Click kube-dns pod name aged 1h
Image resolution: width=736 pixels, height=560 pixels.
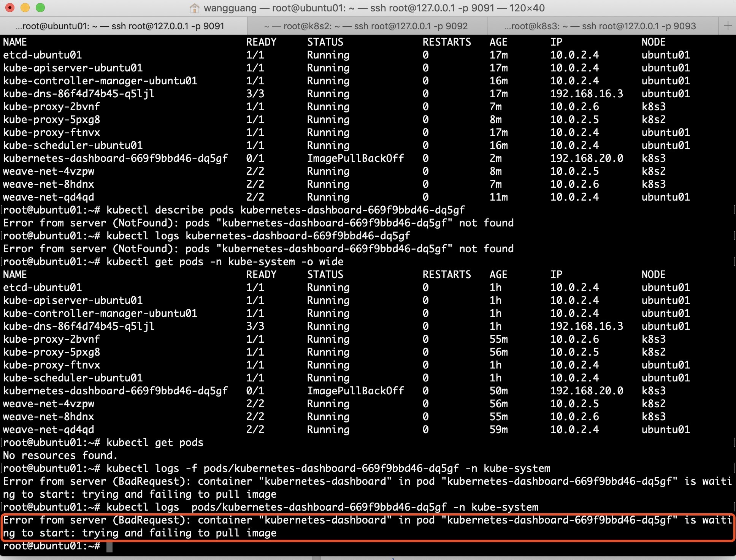point(79,326)
